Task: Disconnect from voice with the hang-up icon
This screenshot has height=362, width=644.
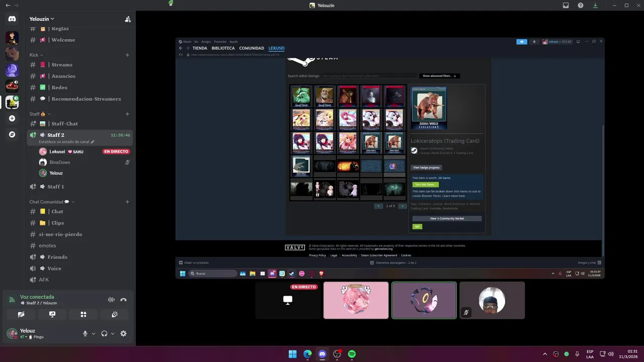Action: [x=123, y=300]
